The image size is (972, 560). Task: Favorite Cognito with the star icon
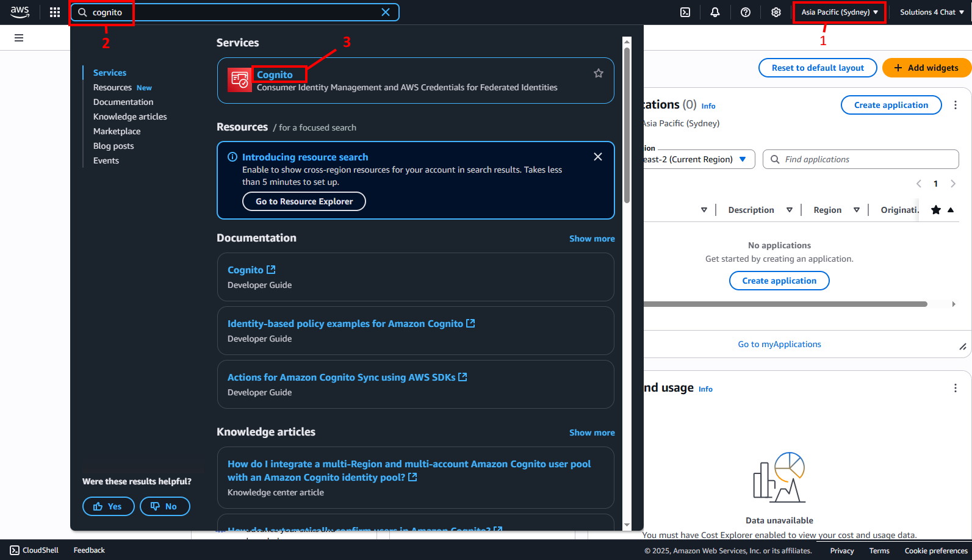(x=598, y=73)
